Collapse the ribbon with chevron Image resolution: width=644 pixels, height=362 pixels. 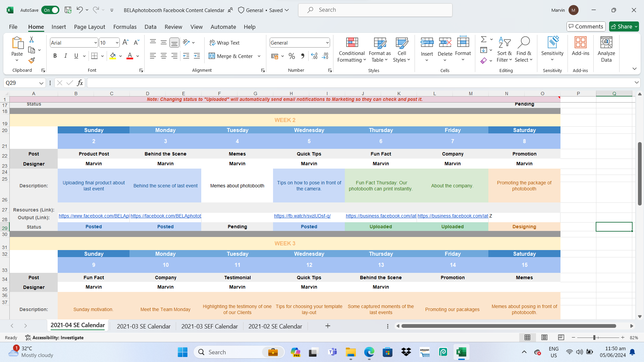(x=634, y=69)
